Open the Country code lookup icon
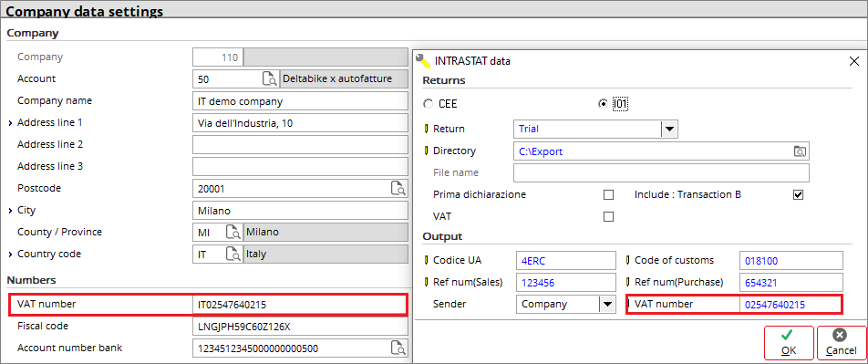 click(233, 255)
